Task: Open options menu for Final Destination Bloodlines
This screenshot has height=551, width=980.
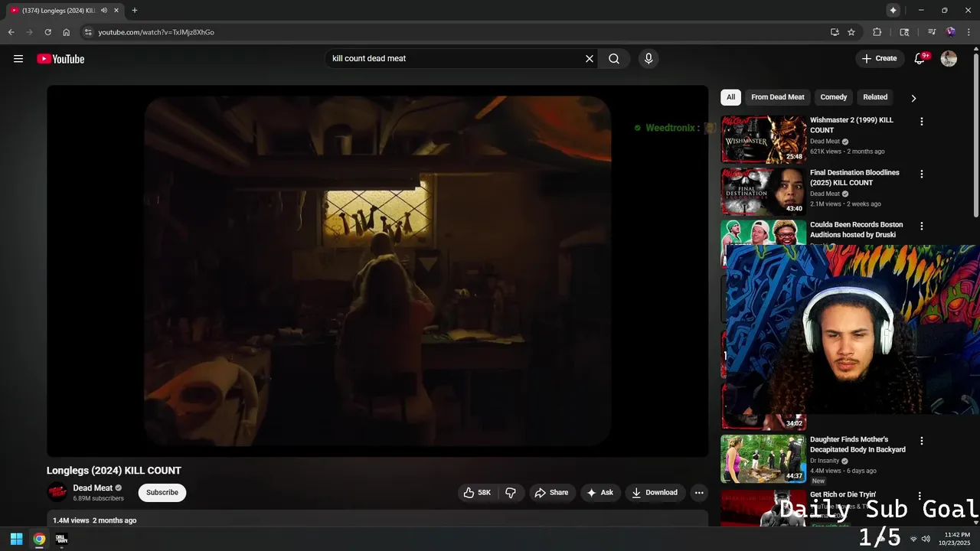Action: pos(922,174)
